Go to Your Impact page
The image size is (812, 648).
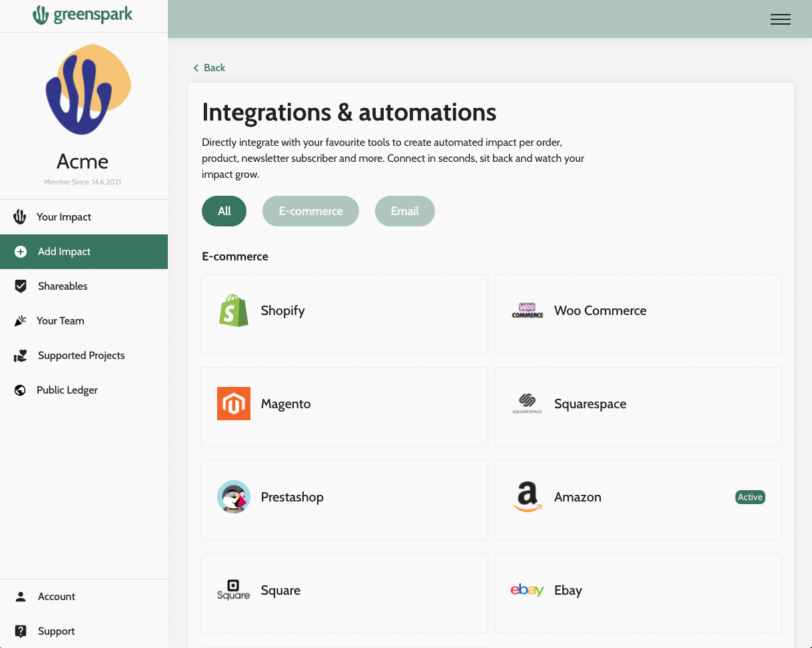click(84, 217)
